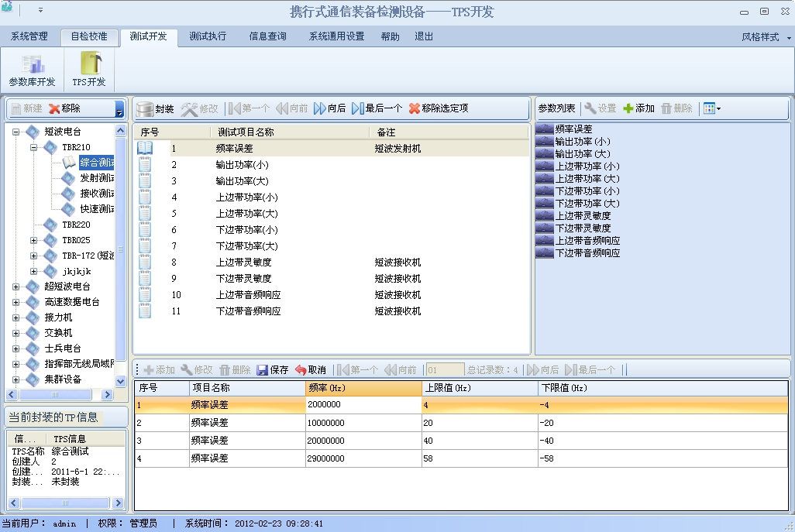The width and height of the screenshot is (795, 532).
Task: Jump to 最后一个 test item
Action: tap(357, 108)
